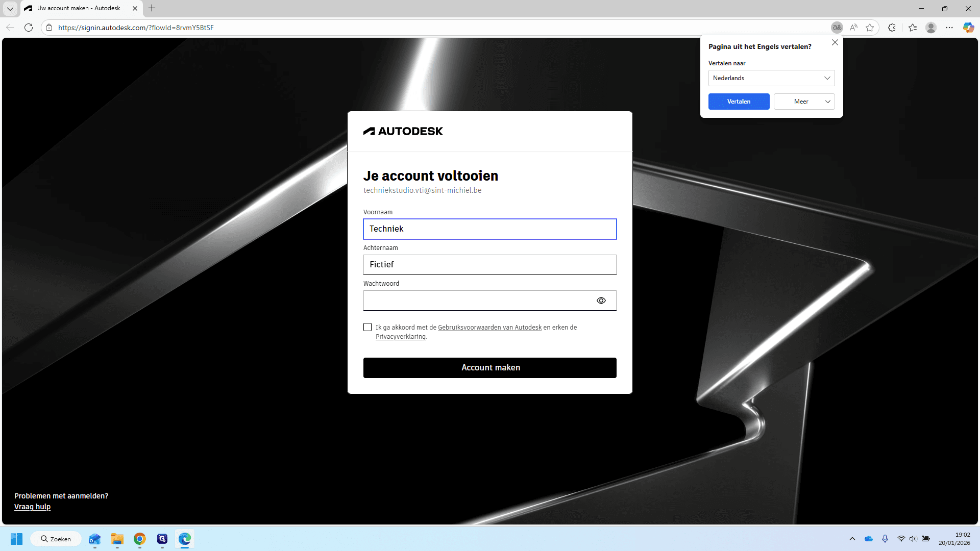Focus the Achternaam input field
The height and width of the screenshot is (551, 980).
pyautogui.click(x=490, y=265)
